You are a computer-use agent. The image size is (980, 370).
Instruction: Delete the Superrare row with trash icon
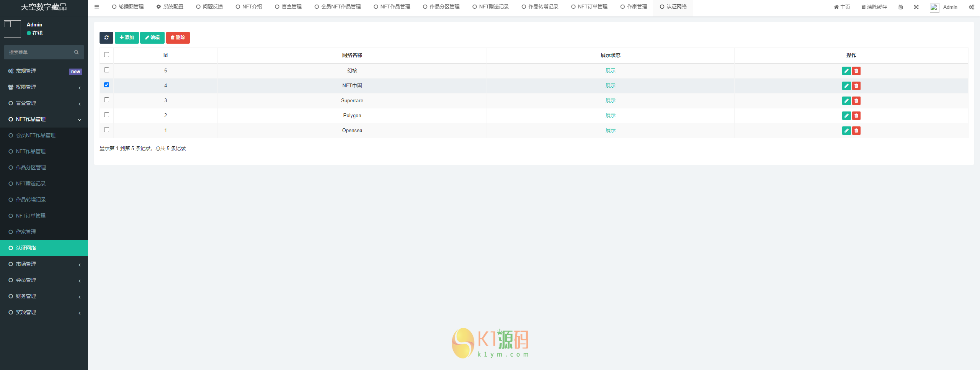[856, 101]
